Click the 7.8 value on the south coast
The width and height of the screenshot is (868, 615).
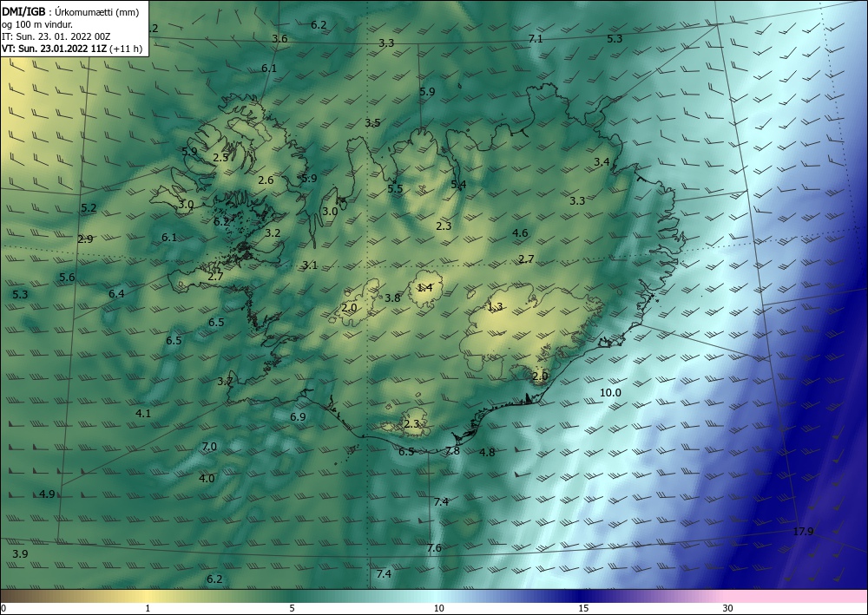point(452,451)
